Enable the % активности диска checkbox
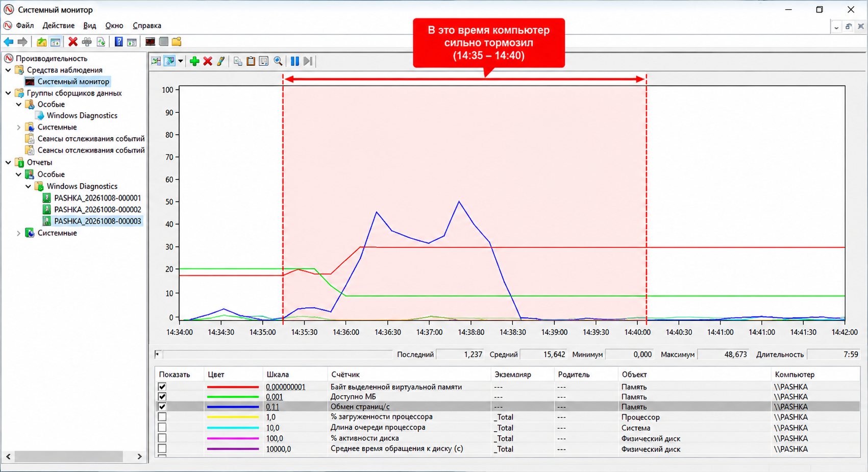Screen dimensions: 868x472 click(x=162, y=438)
